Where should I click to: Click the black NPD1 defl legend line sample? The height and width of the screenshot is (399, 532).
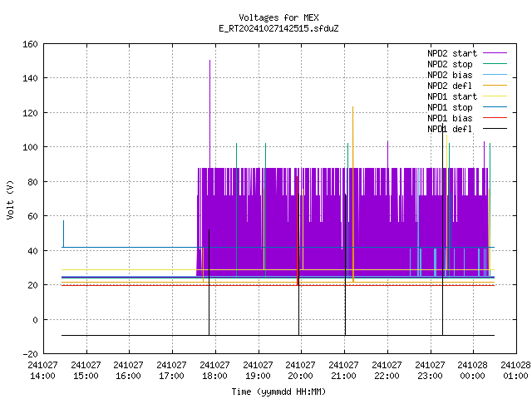[x=495, y=129]
